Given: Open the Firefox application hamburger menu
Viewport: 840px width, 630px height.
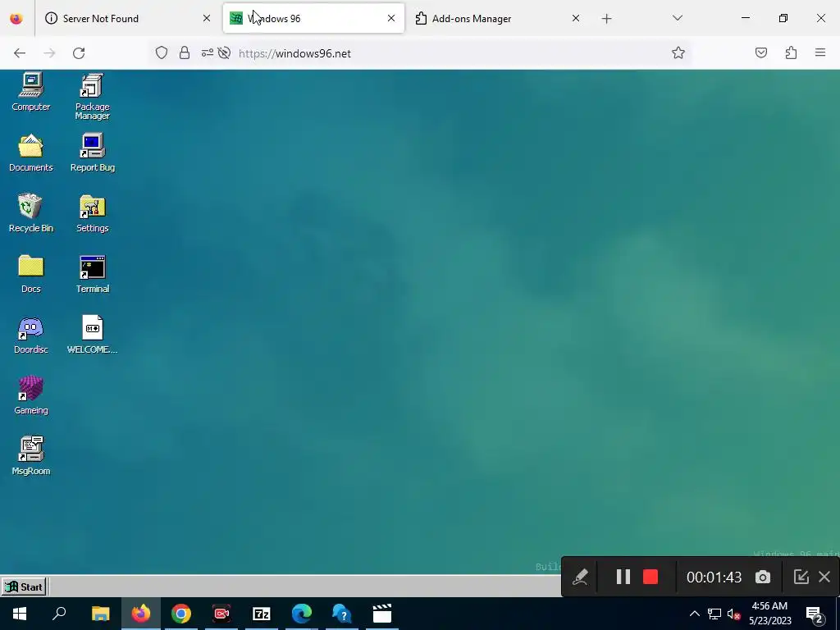Looking at the screenshot, I should [x=820, y=52].
